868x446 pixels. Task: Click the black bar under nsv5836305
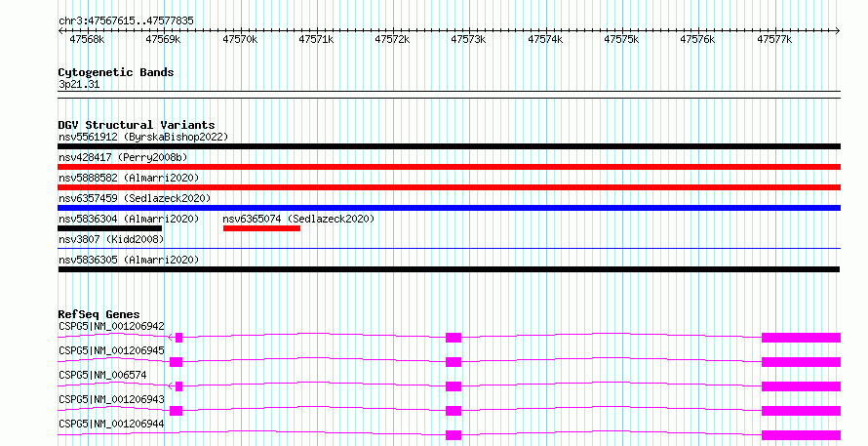pos(449,269)
